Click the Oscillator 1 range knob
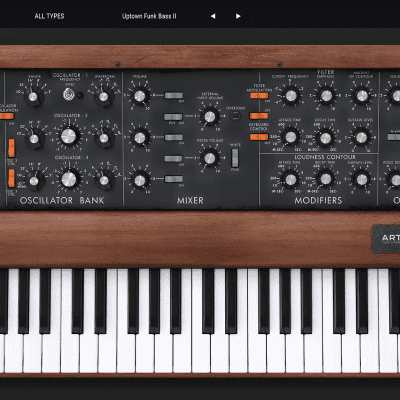Image resolution: width=400 pixels, height=400 pixels. (x=33, y=96)
